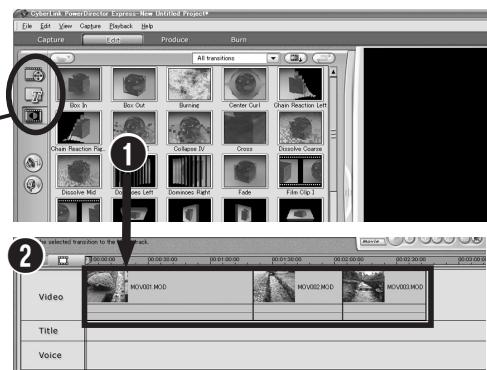Select the Voice track label
The height and width of the screenshot is (370, 487).
tap(50, 355)
